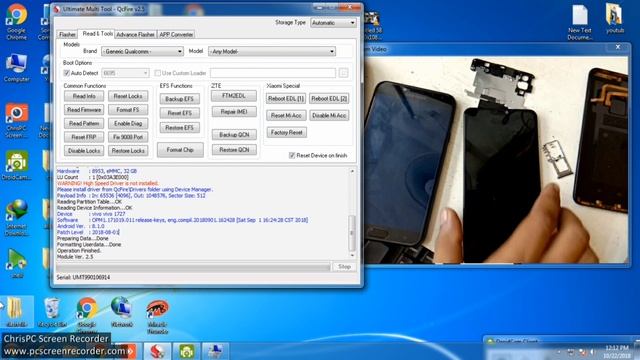Open the network globe desktop icon
Image resolution: width=640 pixels, height=360 pixels.
coord(121,312)
